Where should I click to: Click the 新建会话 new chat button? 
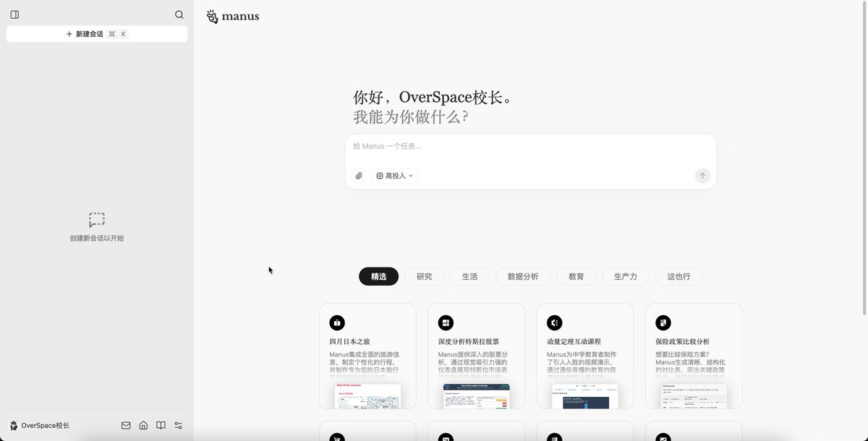click(97, 34)
